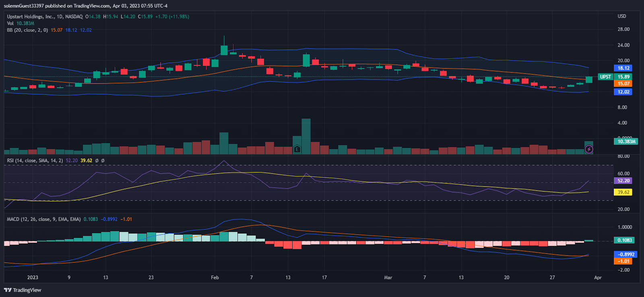Click the blue 18.12 upper band label

(623, 68)
